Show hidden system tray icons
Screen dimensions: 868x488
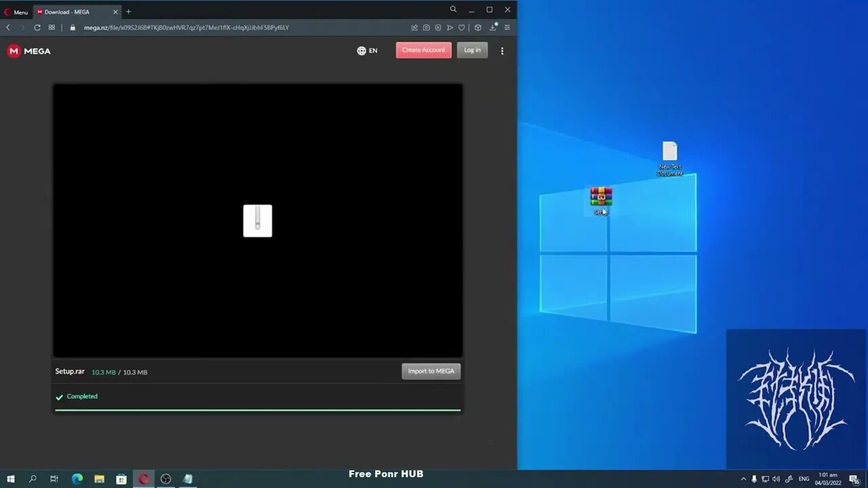743,479
